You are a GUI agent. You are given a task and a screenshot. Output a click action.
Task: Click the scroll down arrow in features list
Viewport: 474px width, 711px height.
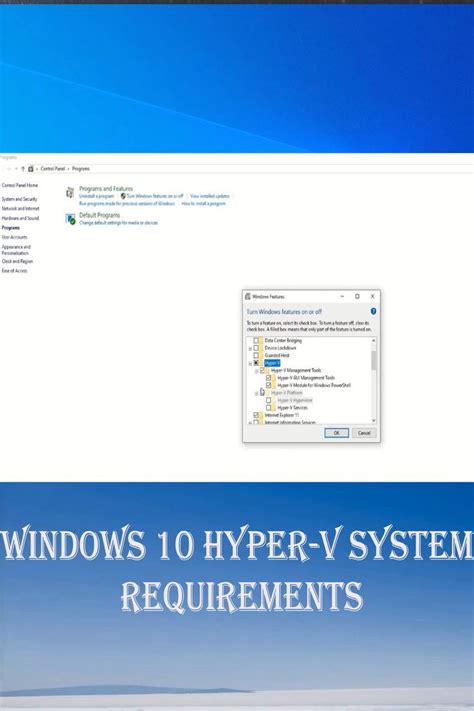(x=374, y=421)
